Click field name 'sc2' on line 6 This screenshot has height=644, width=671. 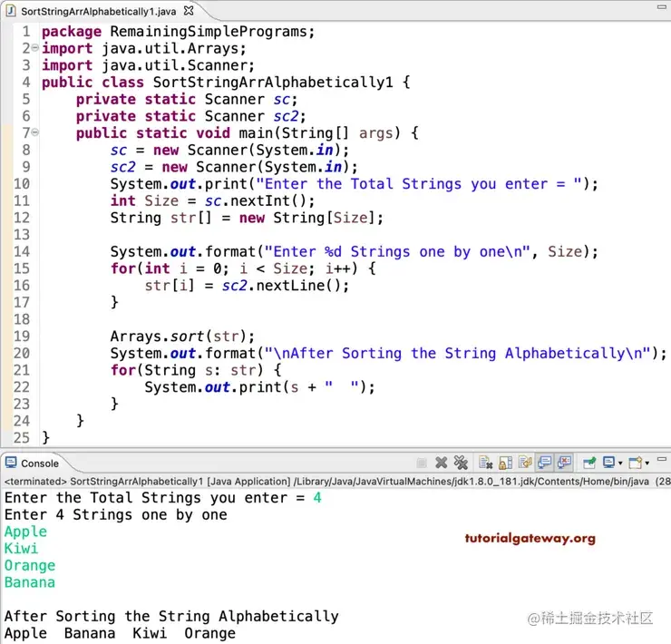[x=287, y=116]
